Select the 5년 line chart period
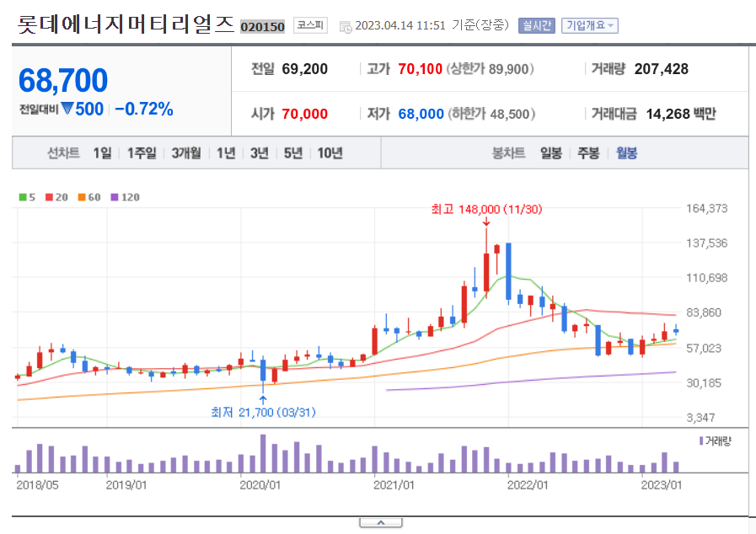The width and height of the screenshot is (756, 534). [x=293, y=153]
